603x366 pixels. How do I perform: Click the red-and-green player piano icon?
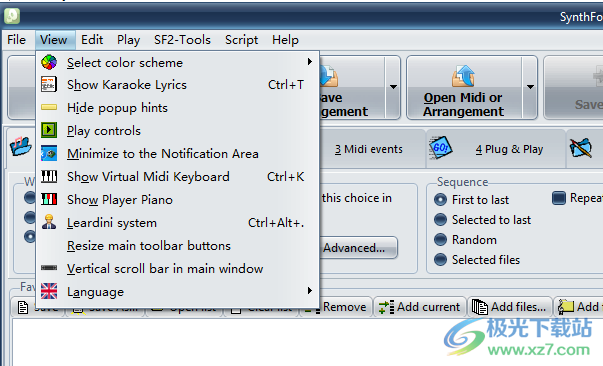pos(49,199)
